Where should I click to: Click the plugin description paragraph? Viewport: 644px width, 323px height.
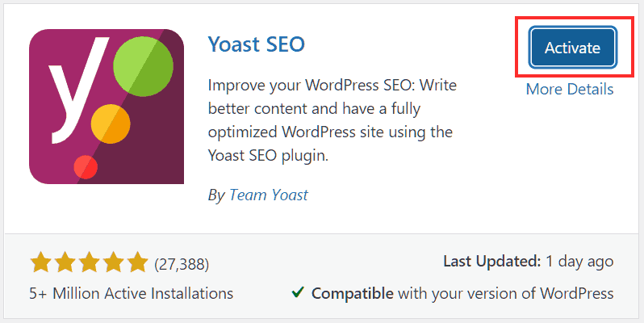tap(332, 120)
